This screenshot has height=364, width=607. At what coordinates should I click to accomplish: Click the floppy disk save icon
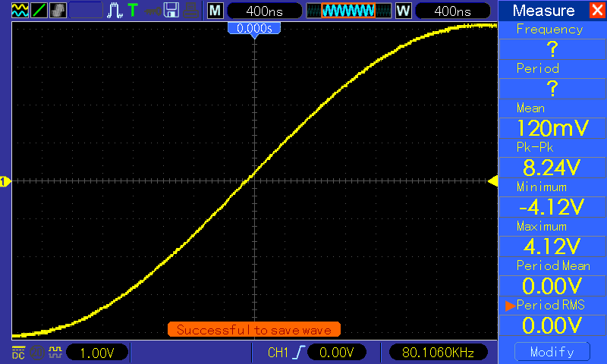171,10
